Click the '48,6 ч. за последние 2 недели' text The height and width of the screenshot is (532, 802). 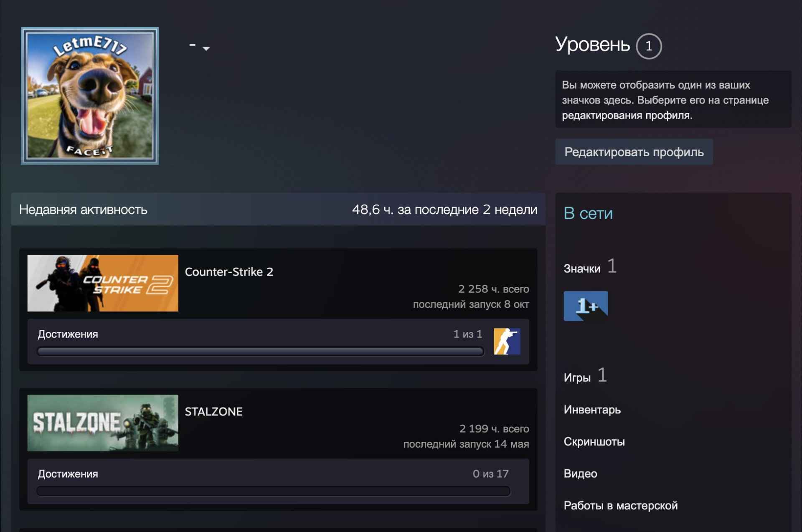coord(444,210)
